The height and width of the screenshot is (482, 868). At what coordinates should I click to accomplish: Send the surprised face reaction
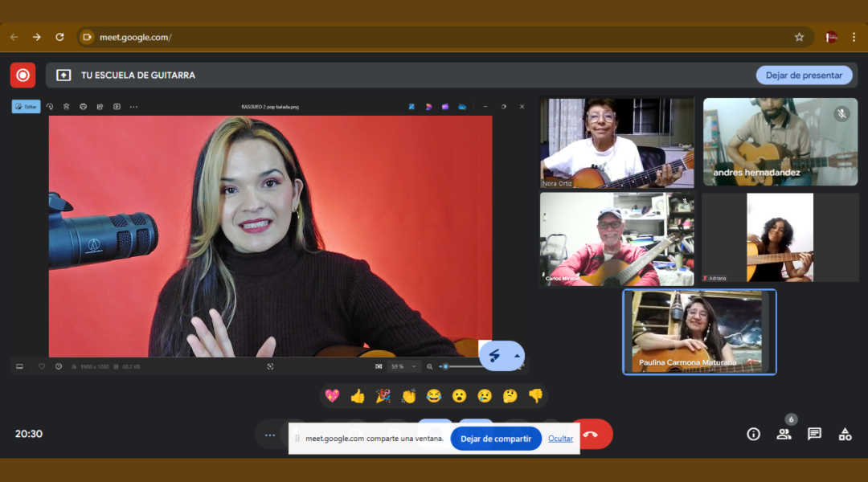(459, 396)
